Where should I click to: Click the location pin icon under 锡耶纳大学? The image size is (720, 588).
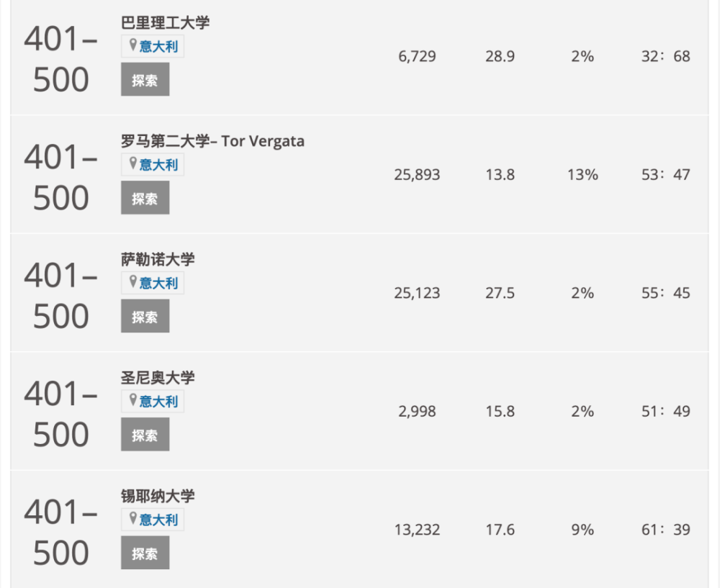pos(132,519)
